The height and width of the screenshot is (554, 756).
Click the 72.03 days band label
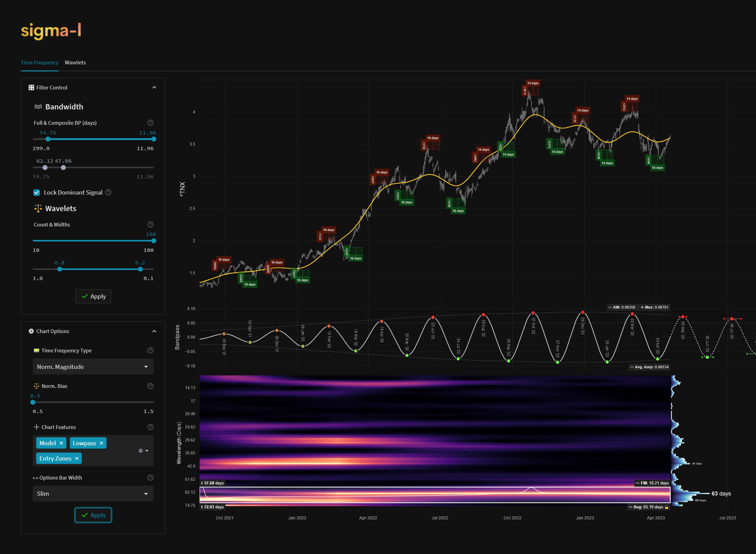212,507
